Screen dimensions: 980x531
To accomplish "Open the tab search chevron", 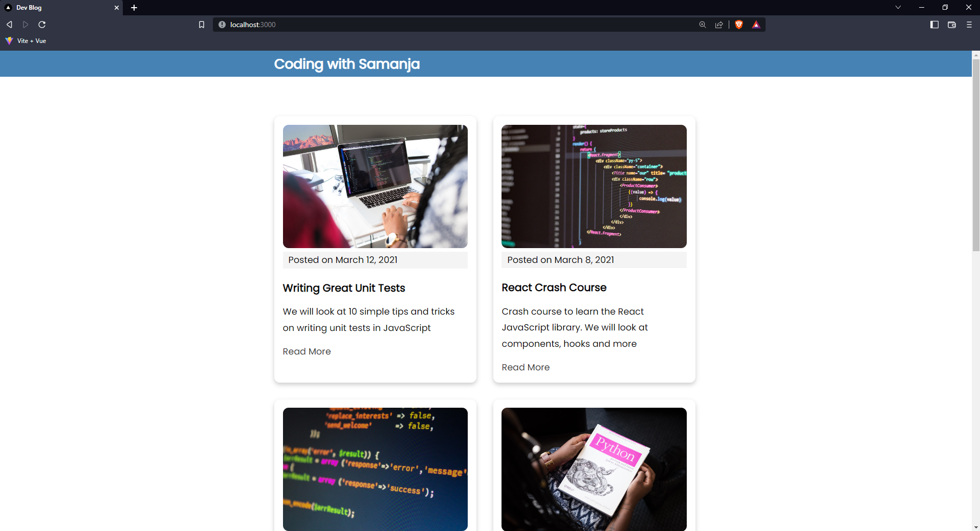I will [898, 7].
